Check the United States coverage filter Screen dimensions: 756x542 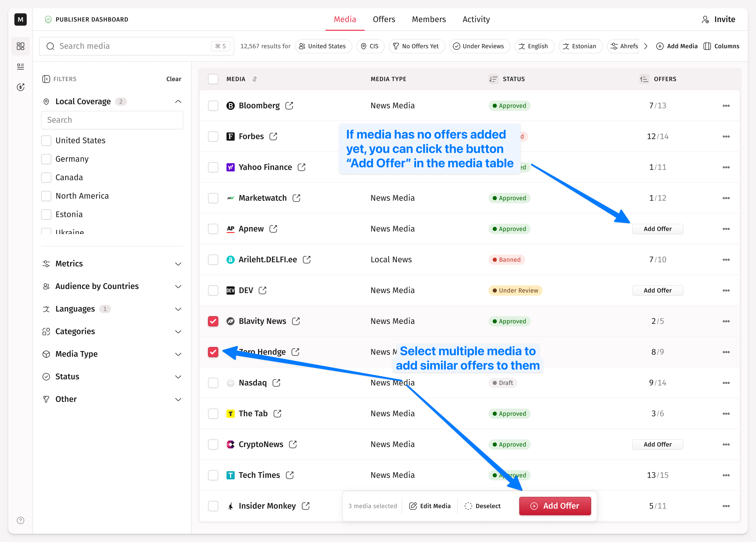(46, 141)
